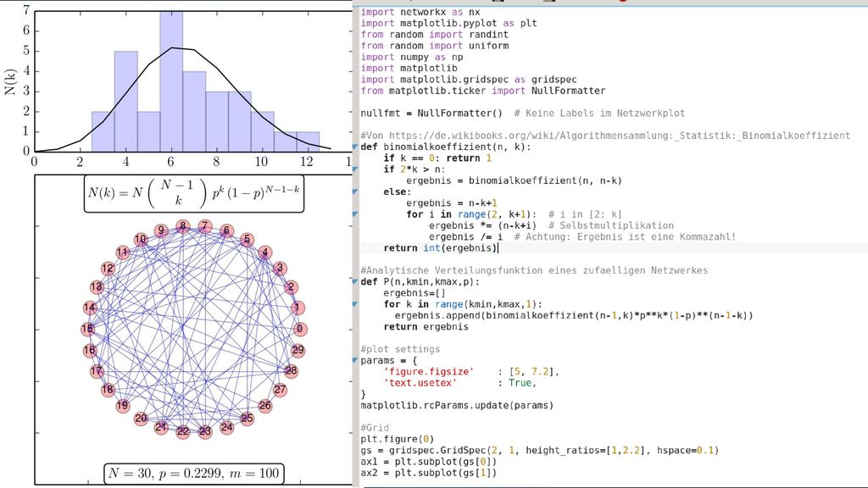Click the 'N(k)' y-axis label

[10, 82]
